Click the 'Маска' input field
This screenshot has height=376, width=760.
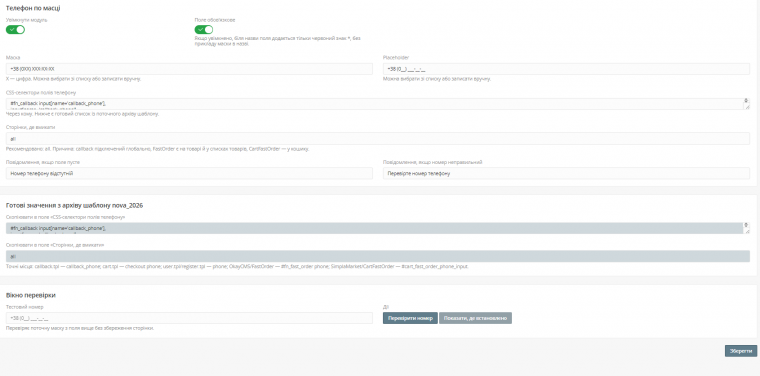point(189,69)
